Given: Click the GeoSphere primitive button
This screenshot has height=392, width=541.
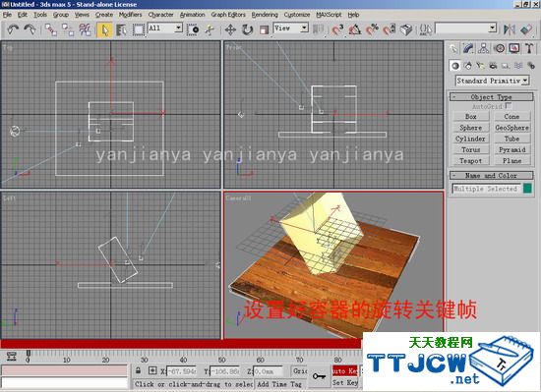Looking at the screenshot, I should coord(511,128).
